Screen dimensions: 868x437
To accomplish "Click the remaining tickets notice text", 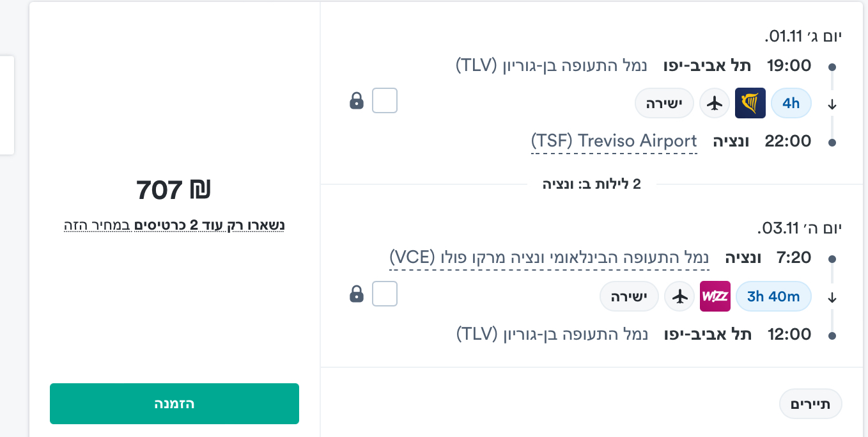I will coord(174,225).
